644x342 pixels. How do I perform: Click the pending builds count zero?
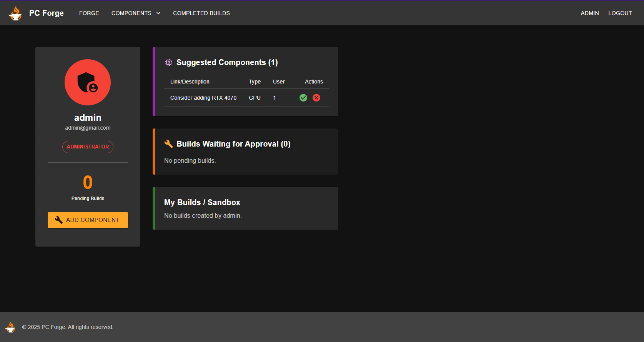pos(88,182)
